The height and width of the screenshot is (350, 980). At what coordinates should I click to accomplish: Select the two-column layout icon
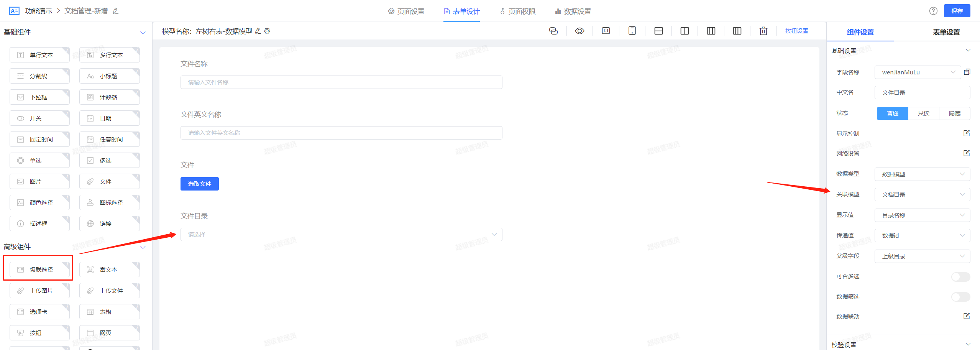click(685, 31)
